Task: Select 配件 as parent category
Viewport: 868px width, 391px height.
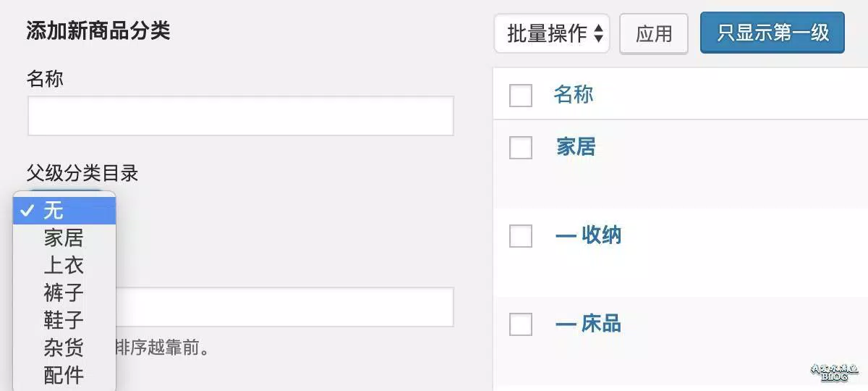Action: [x=64, y=376]
